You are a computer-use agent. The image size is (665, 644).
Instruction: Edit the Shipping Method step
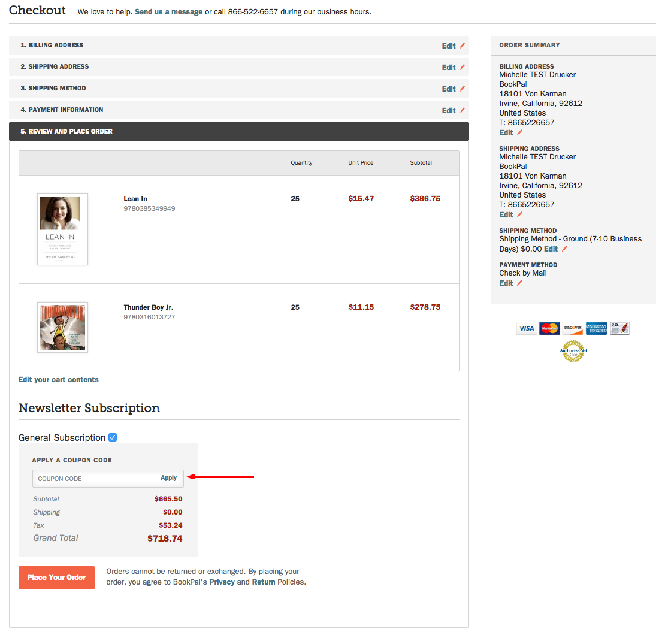(449, 89)
